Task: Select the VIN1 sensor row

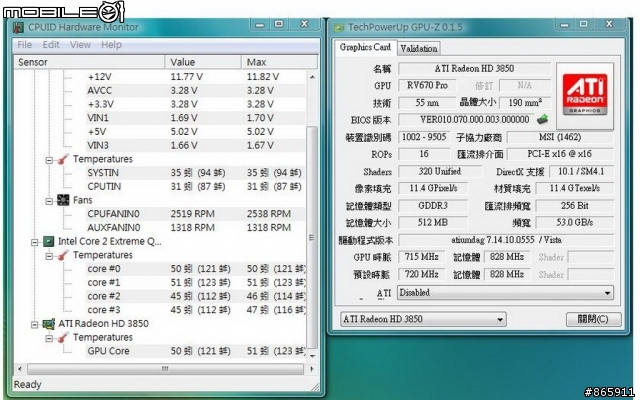Action: pyautogui.click(x=195, y=118)
